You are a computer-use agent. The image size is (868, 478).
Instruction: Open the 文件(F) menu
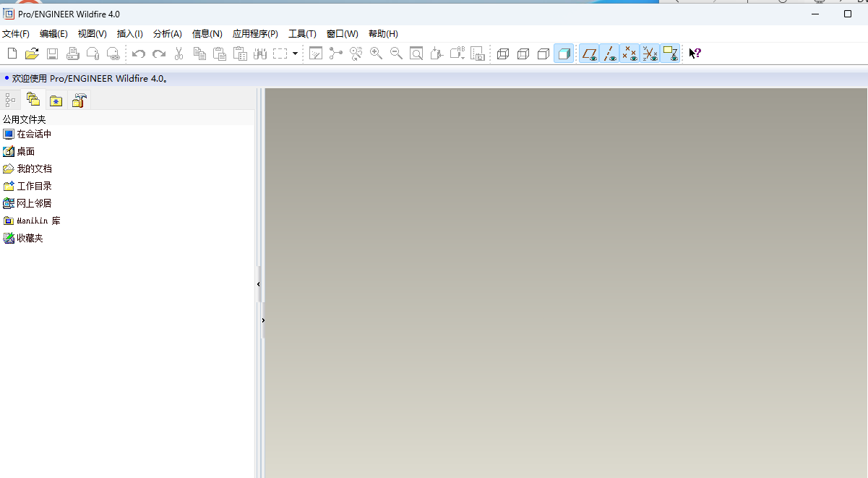pyautogui.click(x=16, y=34)
